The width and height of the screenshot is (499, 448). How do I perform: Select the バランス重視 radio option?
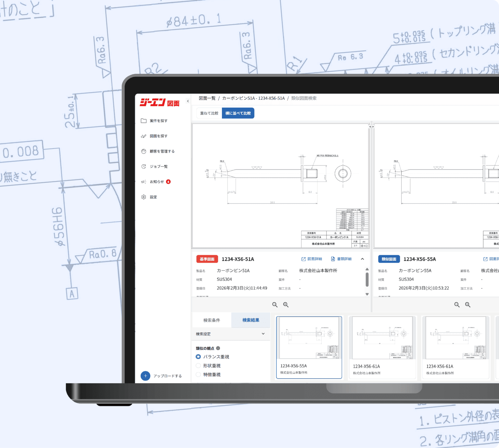[x=198, y=357]
